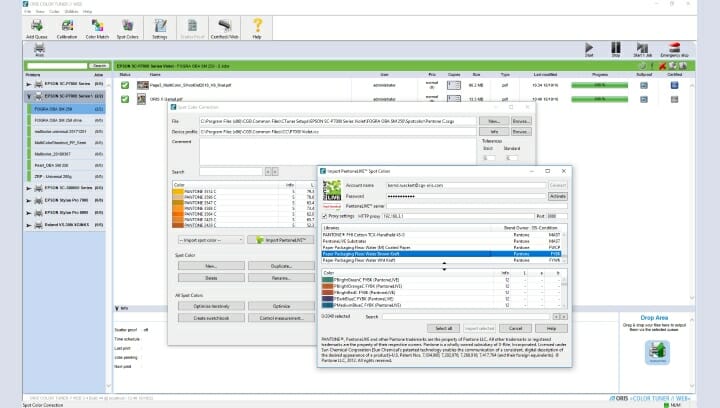720x408 pixels.
Task: Expand the first EPSON SC-P7000 Series printer node
Action: click(28, 84)
